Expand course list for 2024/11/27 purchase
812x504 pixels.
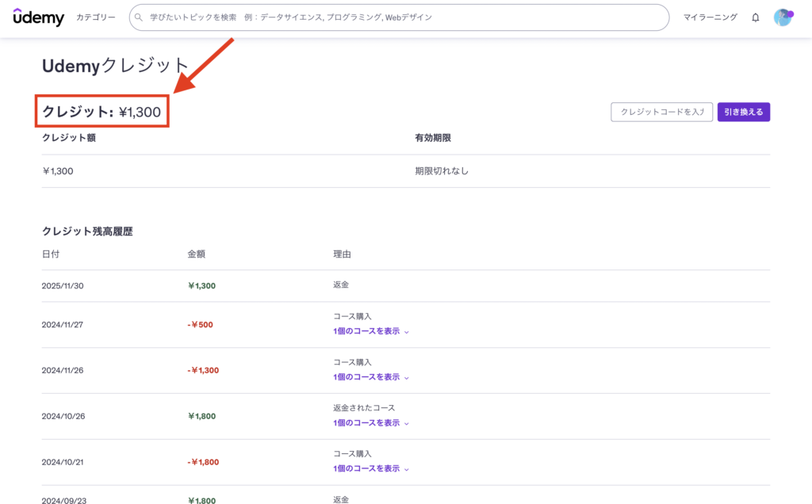(x=370, y=331)
